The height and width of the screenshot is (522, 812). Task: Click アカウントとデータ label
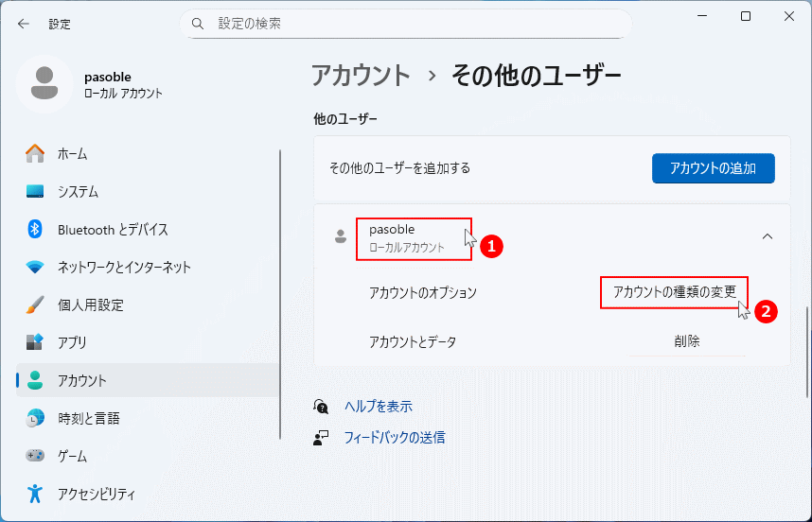pyautogui.click(x=413, y=342)
